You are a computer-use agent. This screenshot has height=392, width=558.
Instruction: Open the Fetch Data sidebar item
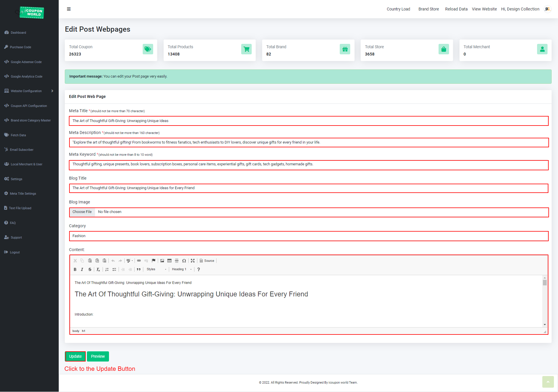point(18,135)
